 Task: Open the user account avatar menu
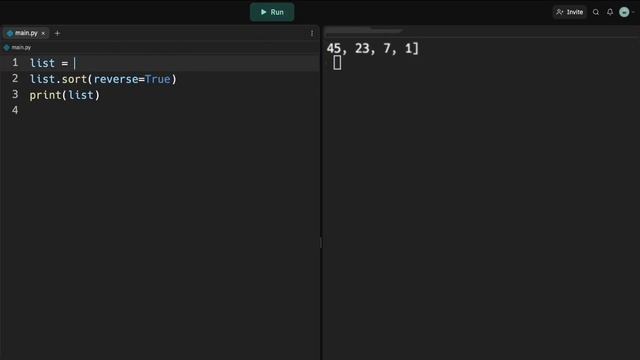click(x=624, y=12)
